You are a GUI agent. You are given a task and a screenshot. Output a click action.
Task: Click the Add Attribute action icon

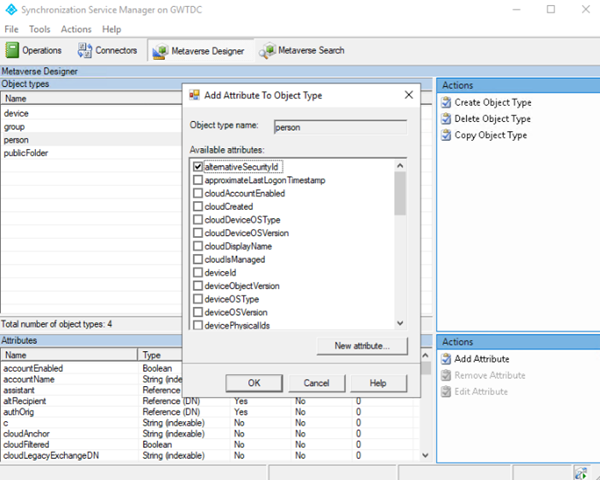[446, 359]
